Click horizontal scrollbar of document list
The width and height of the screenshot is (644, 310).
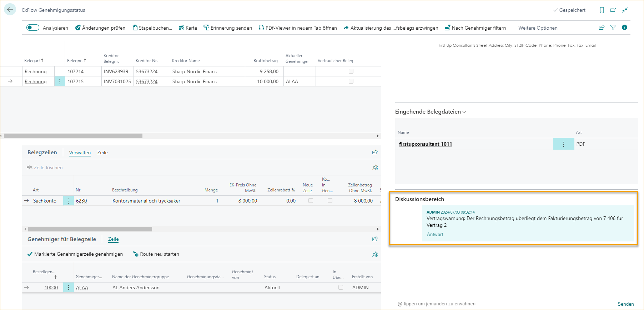click(x=73, y=136)
